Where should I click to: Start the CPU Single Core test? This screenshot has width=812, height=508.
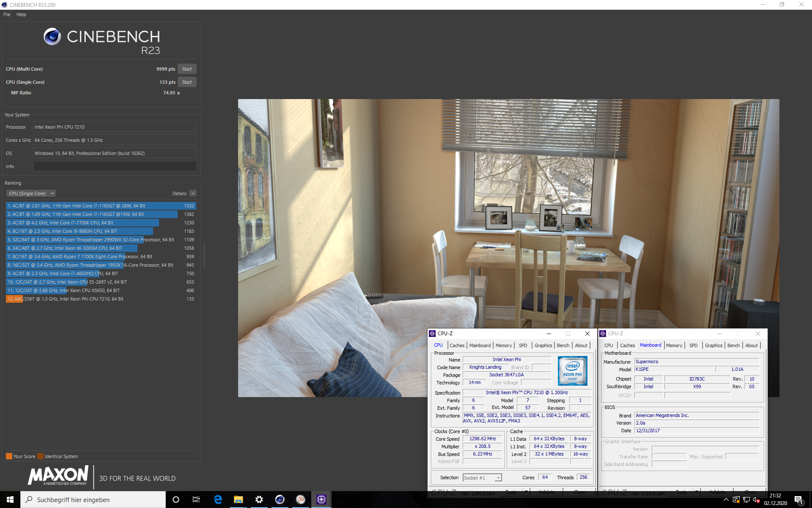187,82
